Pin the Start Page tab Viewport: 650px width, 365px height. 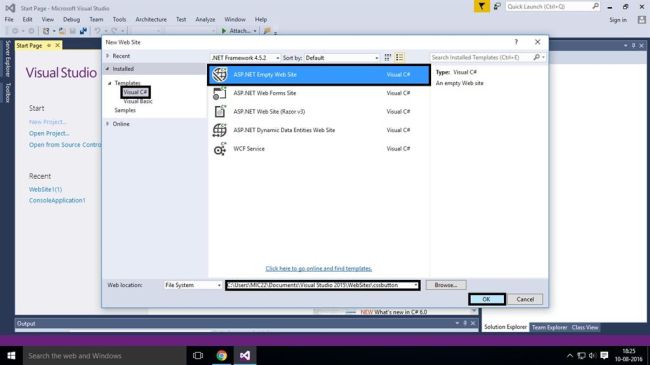pos(49,45)
